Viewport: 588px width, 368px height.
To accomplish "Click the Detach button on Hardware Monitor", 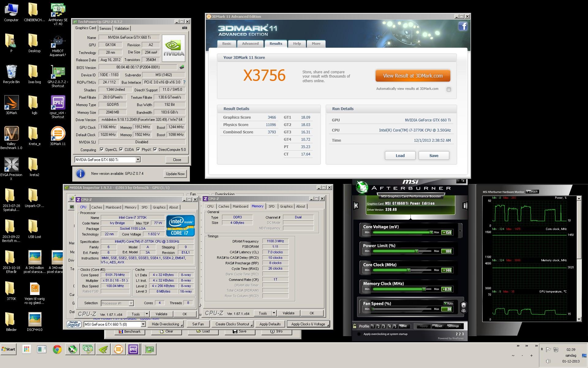I will point(532,192).
